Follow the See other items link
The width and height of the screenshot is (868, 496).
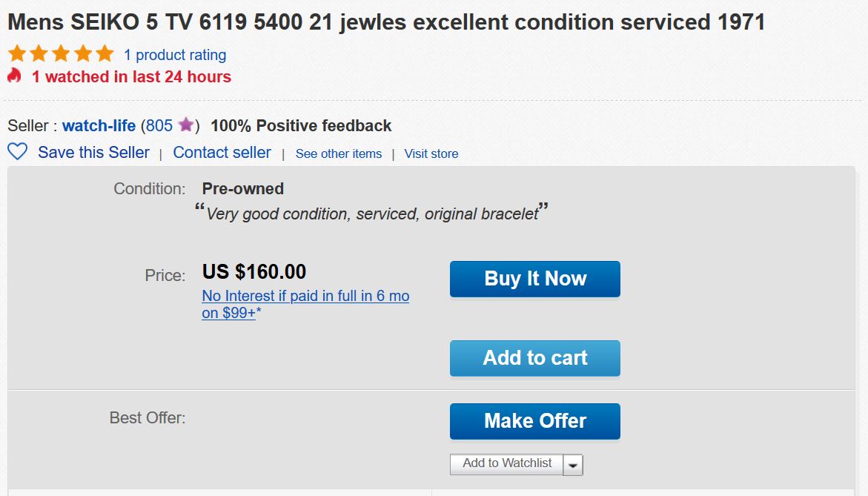coord(339,153)
